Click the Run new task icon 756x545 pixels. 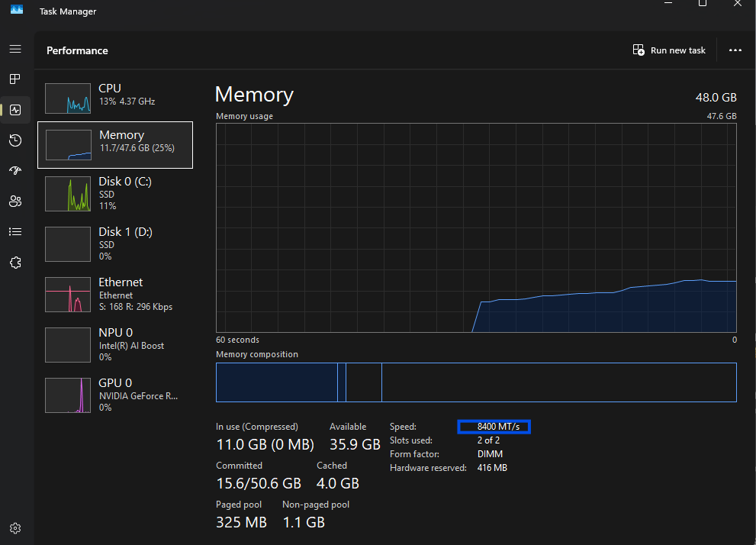coord(638,50)
